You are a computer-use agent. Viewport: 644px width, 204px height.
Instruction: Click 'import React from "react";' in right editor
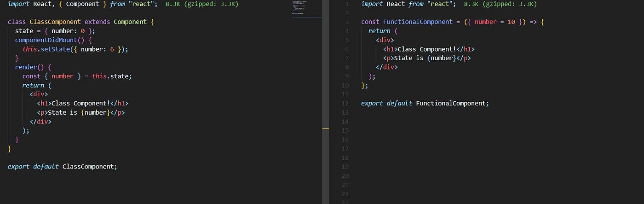408,4
